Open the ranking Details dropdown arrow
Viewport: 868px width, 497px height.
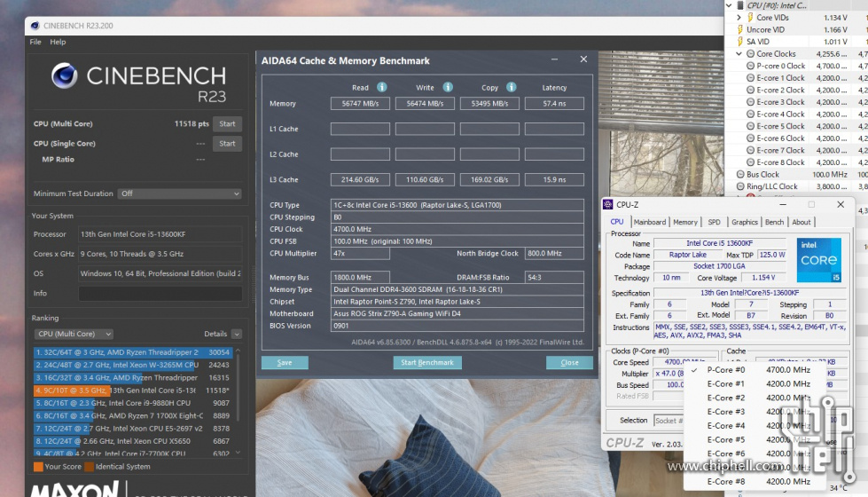pos(237,334)
